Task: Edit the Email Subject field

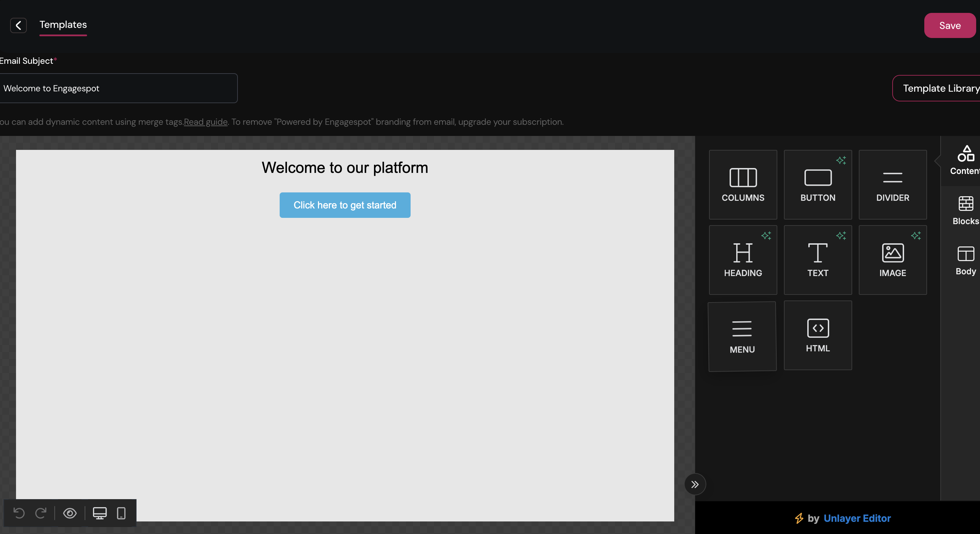Action: 118,89
